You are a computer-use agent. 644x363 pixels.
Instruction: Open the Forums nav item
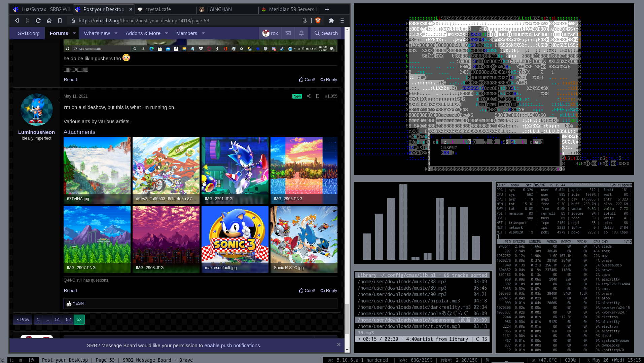[x=59, y=33]
